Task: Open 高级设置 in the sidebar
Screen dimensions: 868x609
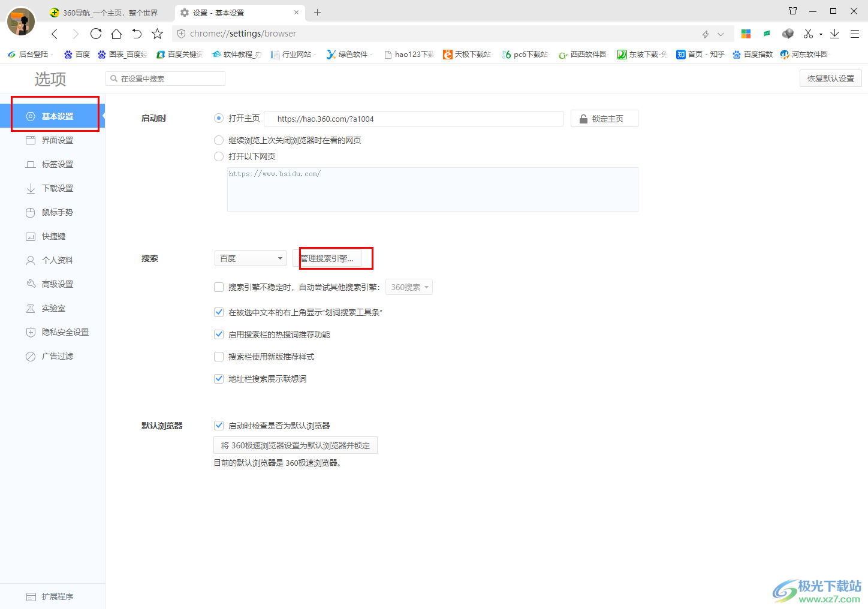Action: (x=52, y=284)
